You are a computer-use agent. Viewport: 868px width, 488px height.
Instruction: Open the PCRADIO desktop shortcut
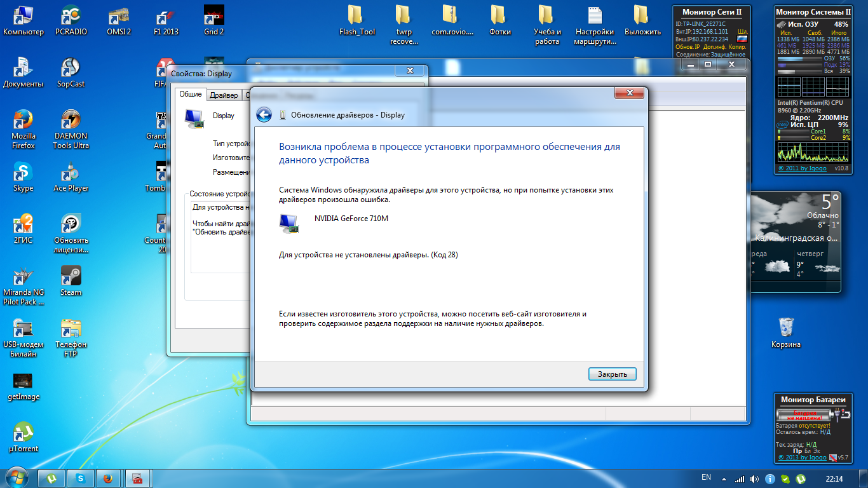pyautogui.click(x=71, y=20)
